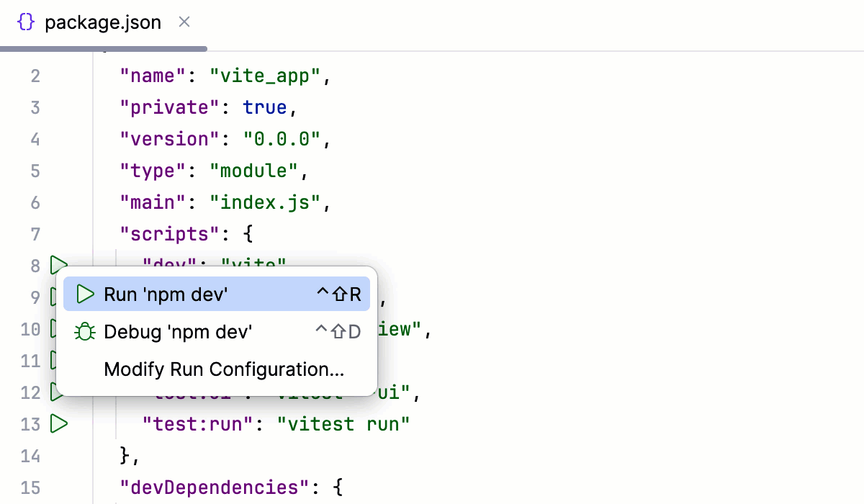
Task: Open Modify Run Configuration dialog
Action: point(223,369)
